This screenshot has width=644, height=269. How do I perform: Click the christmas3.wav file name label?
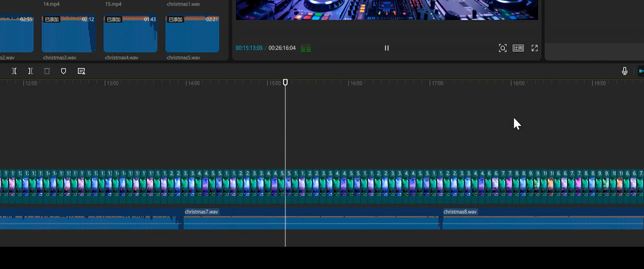(x=60, y=58)
